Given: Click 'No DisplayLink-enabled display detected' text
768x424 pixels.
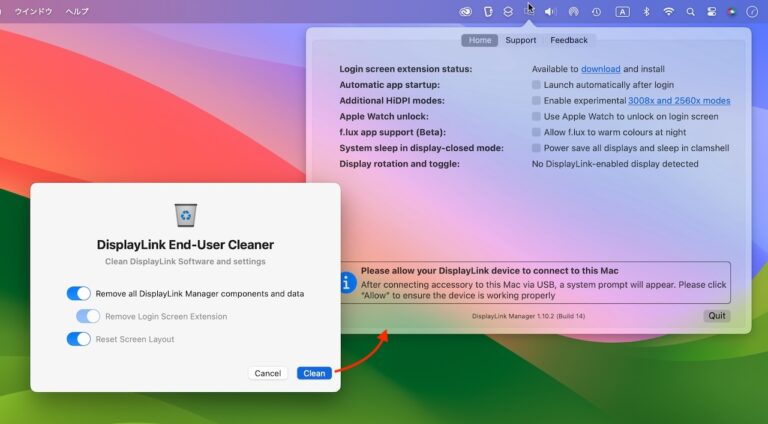Looking at the screenshot, I should point(615,164).
